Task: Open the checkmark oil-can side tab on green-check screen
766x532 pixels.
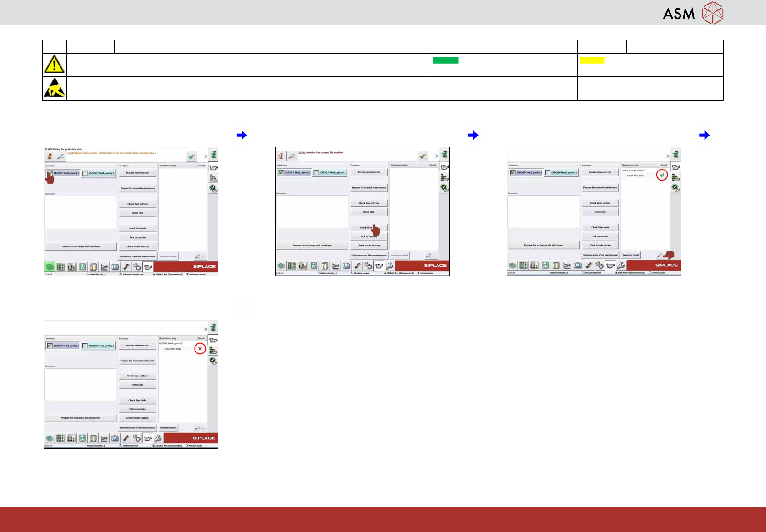Action: 676,187
